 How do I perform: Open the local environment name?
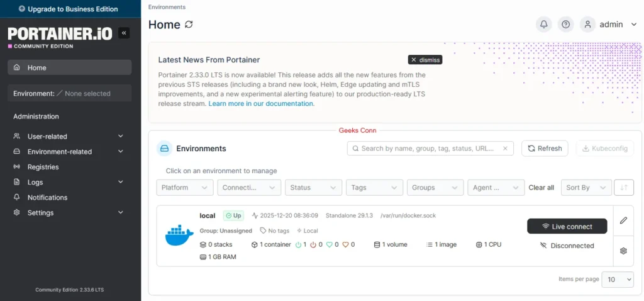point(208,215)
